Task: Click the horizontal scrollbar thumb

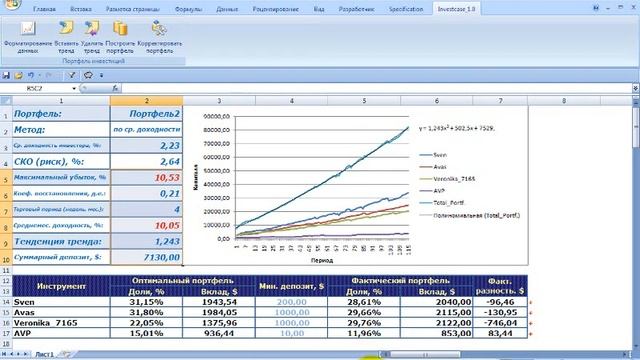Action: tap(424, 354)
